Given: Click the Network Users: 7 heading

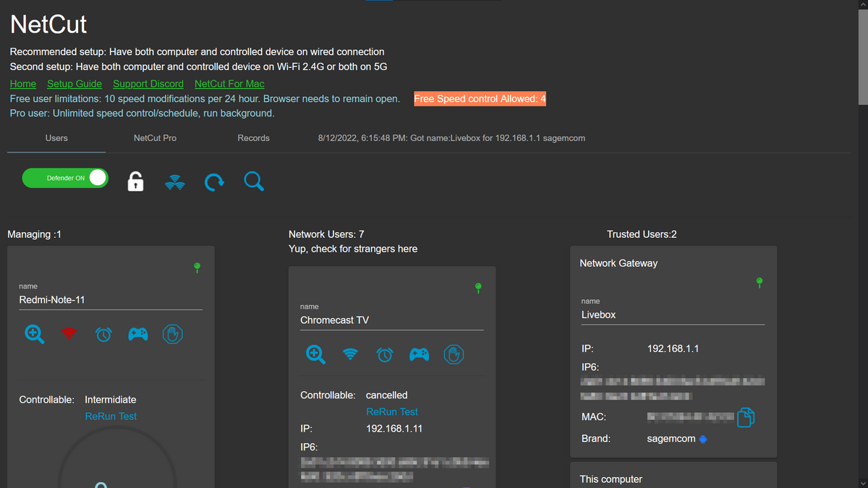Looking at the screenshot, I should [x=326, y=234].
